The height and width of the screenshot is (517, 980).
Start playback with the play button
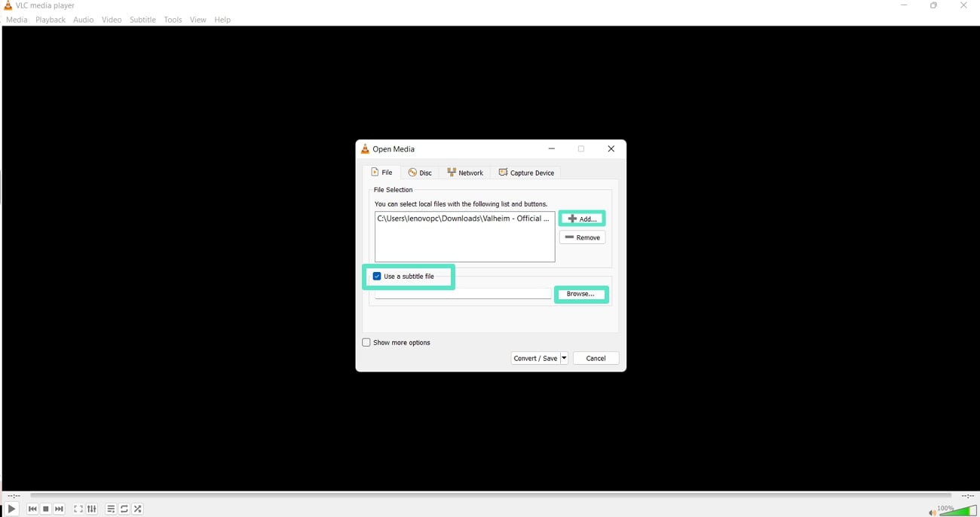coord(11,509)
